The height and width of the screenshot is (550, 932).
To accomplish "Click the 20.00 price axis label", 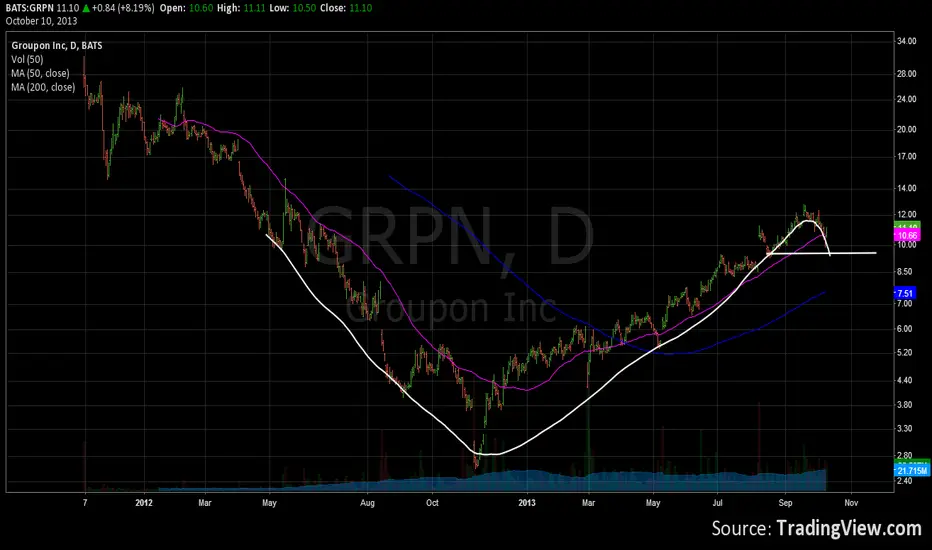I will [x=906, y=130].
